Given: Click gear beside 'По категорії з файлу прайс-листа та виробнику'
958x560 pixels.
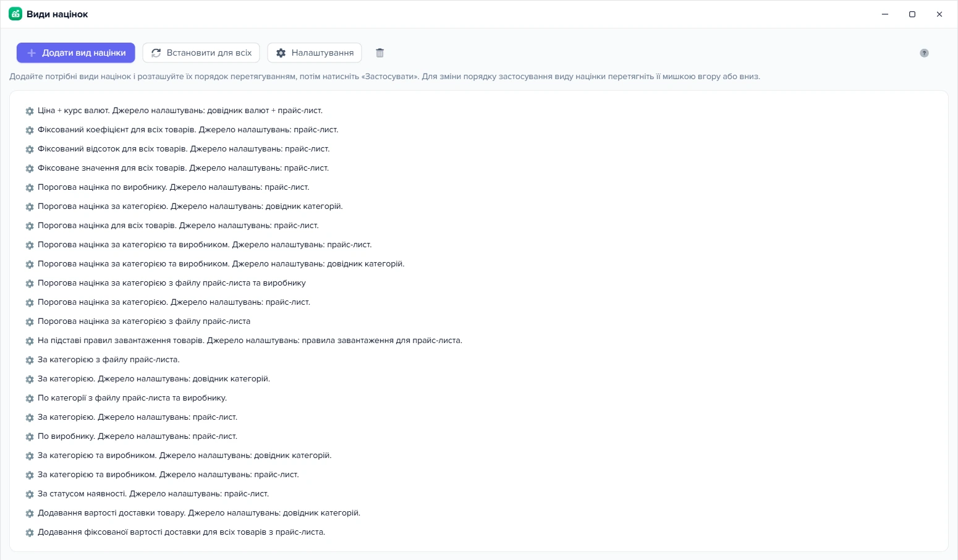Looking at the screenshot, I should tap(30, 399).
